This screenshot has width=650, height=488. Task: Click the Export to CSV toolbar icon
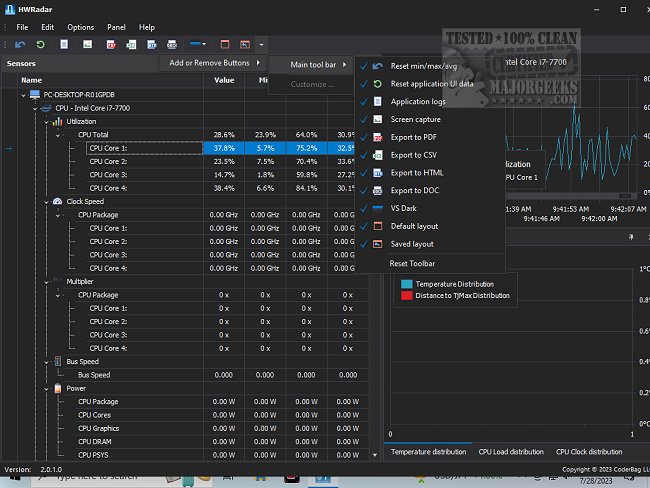pyautogui.click(x=130, y=45)
